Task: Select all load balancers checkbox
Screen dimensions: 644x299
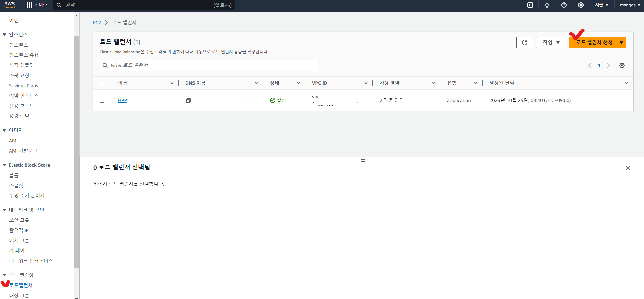Action: point(102,83)
